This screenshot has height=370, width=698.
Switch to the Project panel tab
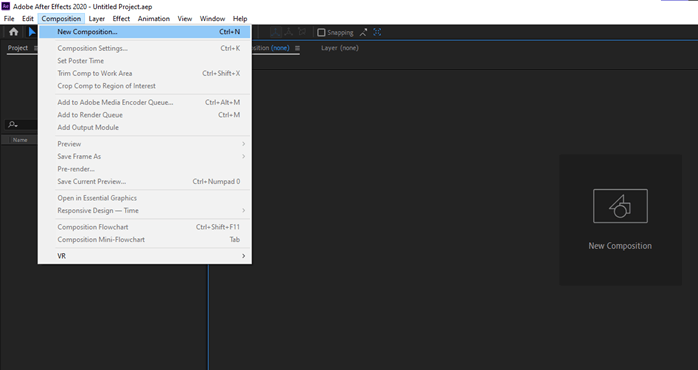18,48
